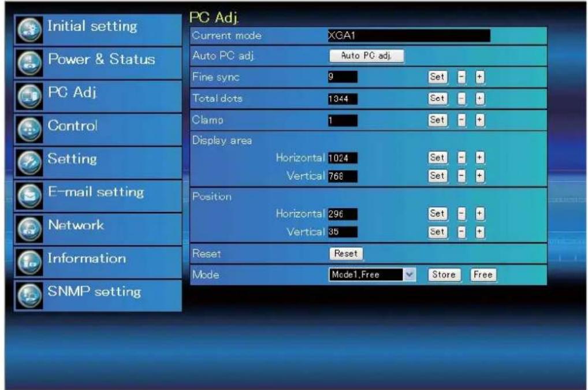Click Position Horizontal 296 field
The image size is (588, 390).
[x=343, y=214]
